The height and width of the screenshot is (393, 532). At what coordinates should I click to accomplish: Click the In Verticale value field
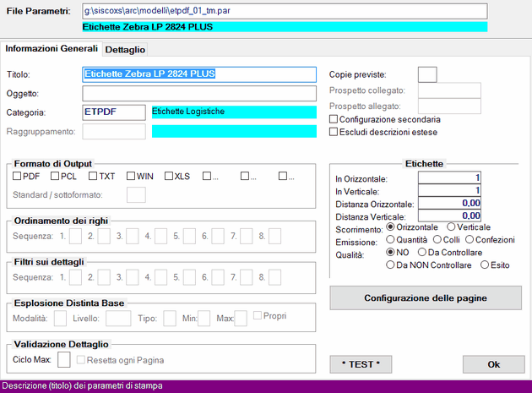(x=449, y=190)
